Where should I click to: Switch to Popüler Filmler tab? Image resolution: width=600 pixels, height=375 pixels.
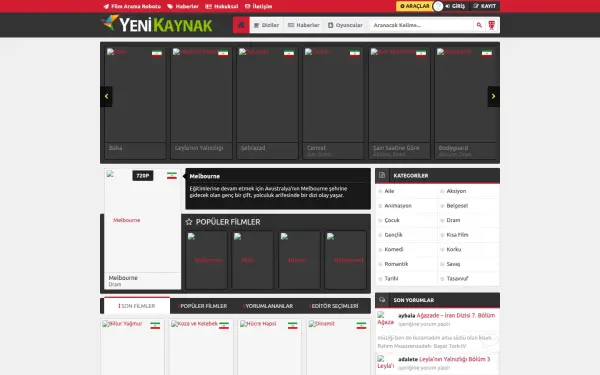pyautogui.click(x=202, y=306)
